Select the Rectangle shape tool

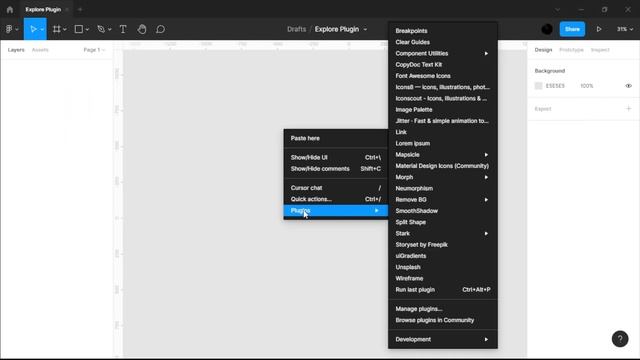[79, 29]
